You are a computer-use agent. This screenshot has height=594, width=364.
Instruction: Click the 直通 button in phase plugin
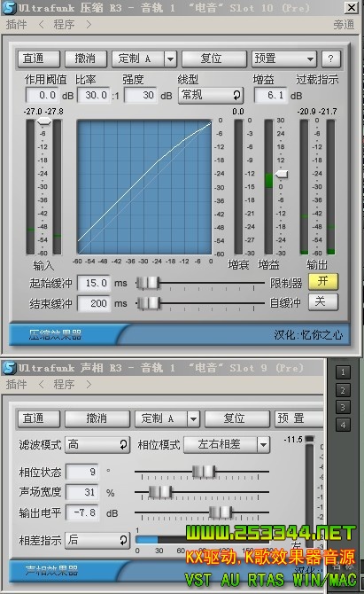pos(39,418)
